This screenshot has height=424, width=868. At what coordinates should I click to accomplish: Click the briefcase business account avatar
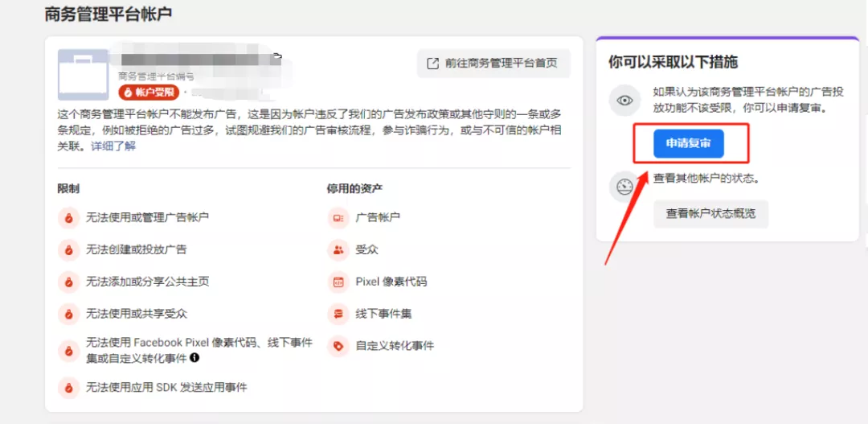(83, 74)
